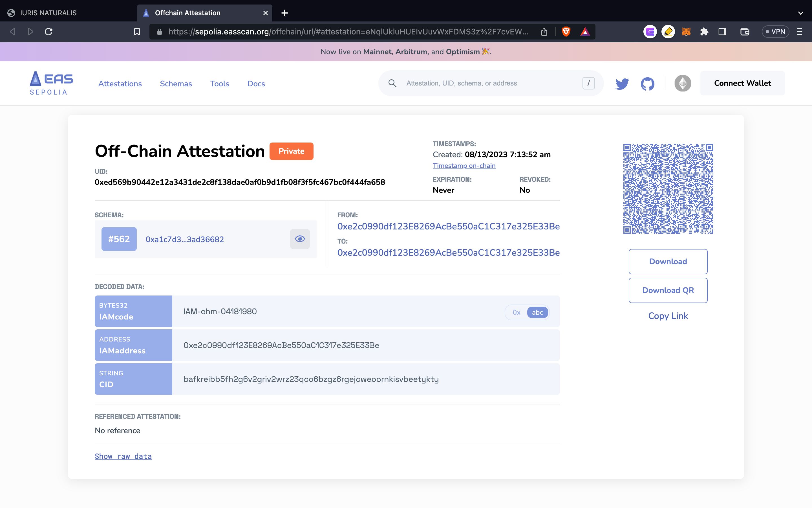This screenshot has width=812, height=508.
Task: Open the EAS GitHub link
Action: (648, 84)
